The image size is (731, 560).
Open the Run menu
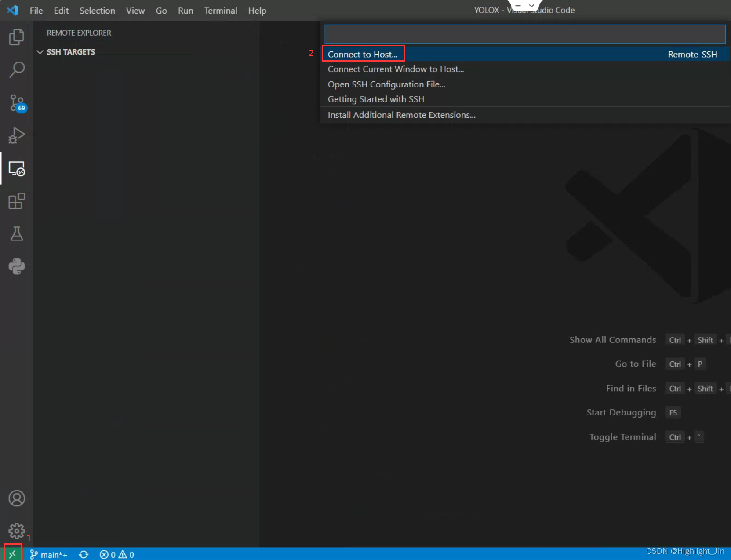[185, 11]
